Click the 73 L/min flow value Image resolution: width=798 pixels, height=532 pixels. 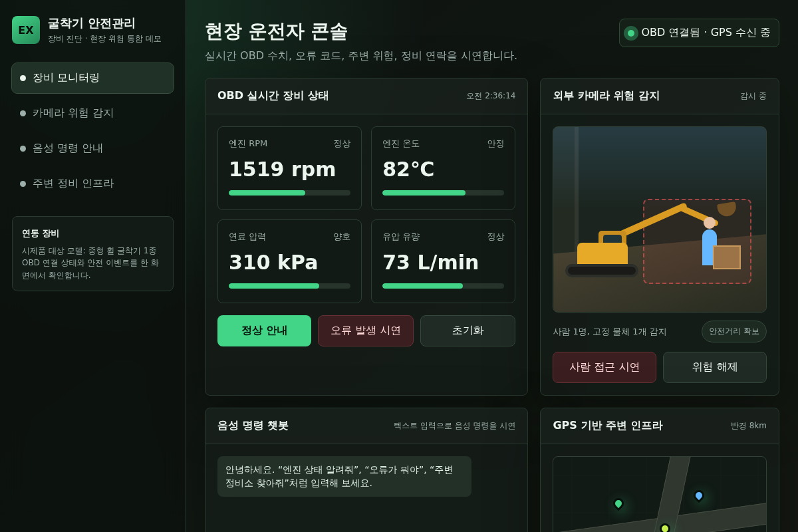(430, 263)
